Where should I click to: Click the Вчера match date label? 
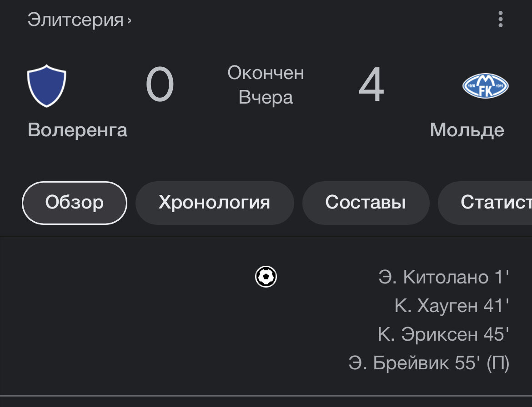coord(266,98)
